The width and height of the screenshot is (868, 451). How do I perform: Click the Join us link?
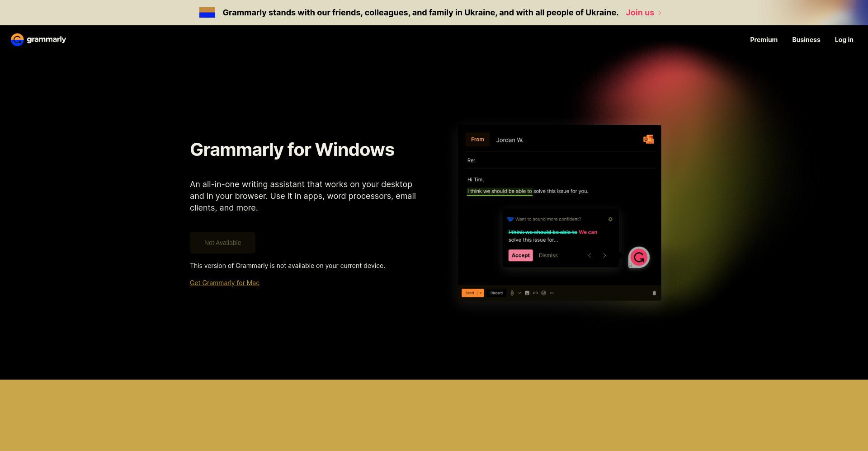coord(640,13)
